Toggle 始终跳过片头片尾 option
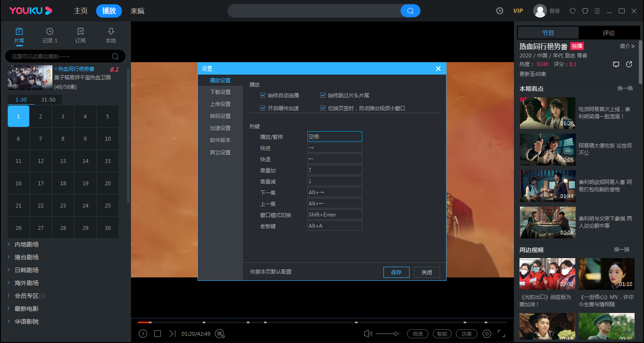The height and width of the screenshot is (343, 644). point(323,95)
